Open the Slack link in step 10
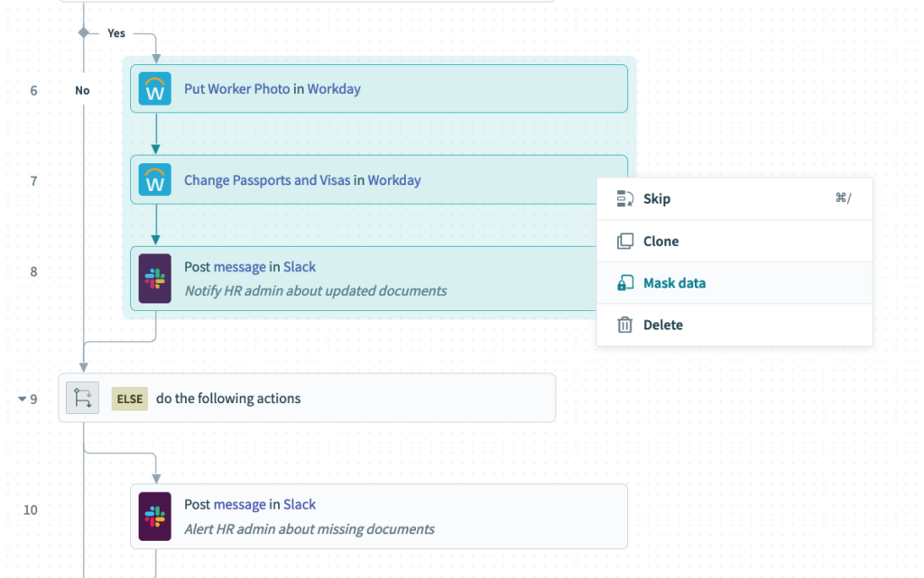 300,504
